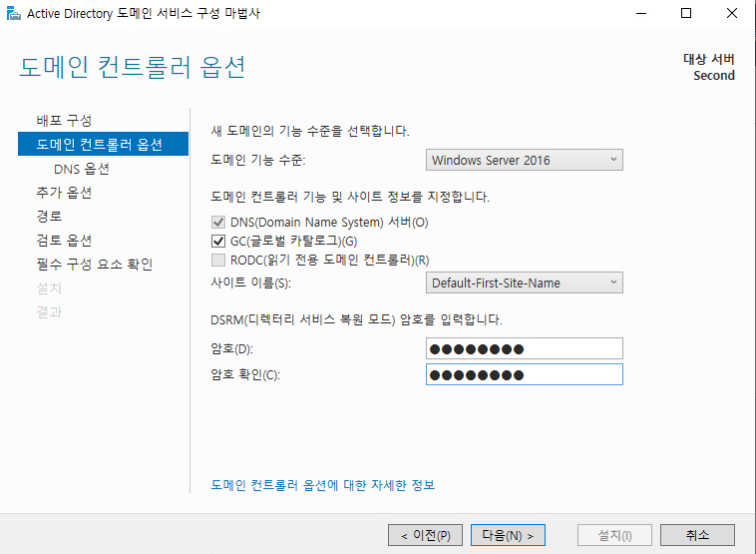Image resolution: width=756 pixels, height=554 pixels.
Task: Open the DNS 옵션 step
Action: [x=82, y=169]
